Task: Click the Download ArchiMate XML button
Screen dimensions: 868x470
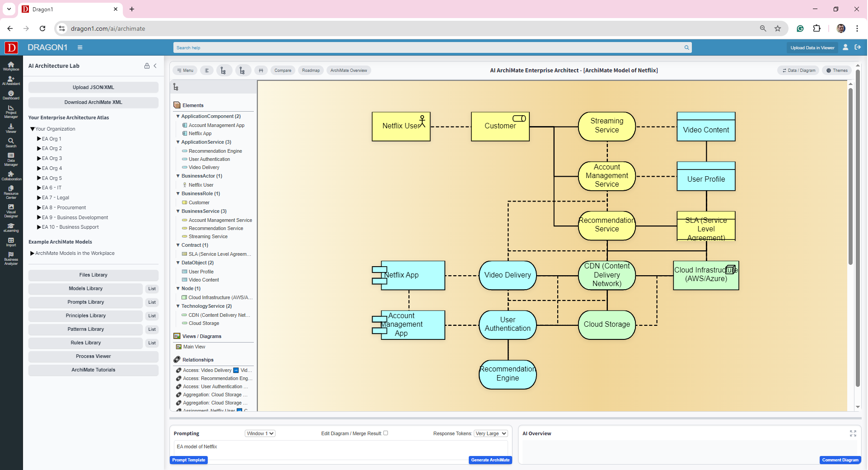Action: 93,102
